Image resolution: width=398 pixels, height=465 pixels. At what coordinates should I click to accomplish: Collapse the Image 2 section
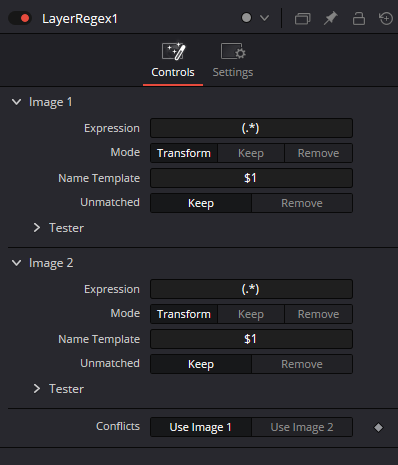click(16, 263)
